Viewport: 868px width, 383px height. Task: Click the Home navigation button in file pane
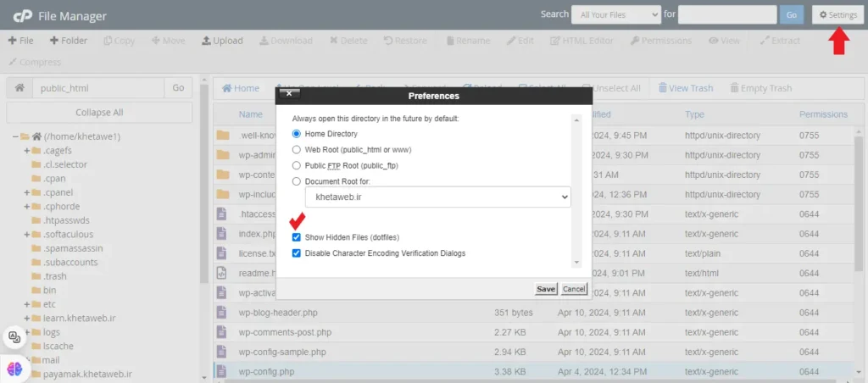point(240,88)
